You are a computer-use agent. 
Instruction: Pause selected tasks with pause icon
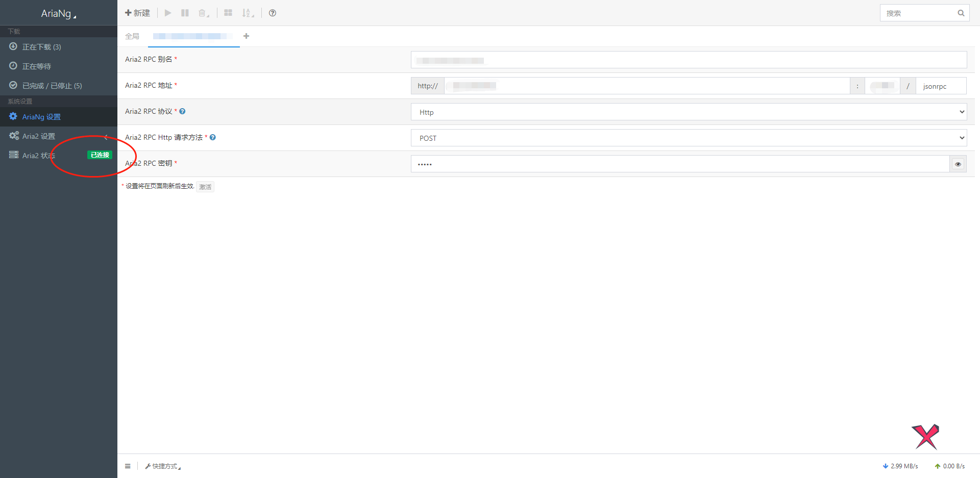185,13
